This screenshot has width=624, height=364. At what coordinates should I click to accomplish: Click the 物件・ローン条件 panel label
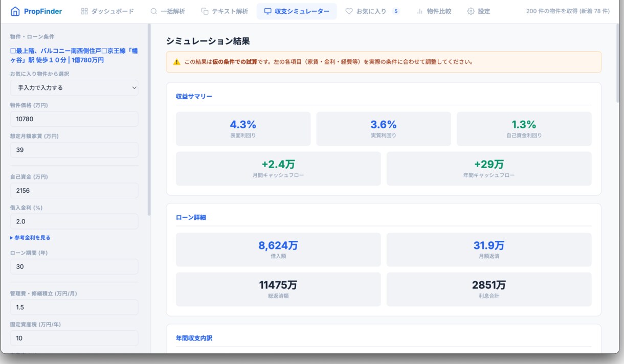[x=32, y=37]
